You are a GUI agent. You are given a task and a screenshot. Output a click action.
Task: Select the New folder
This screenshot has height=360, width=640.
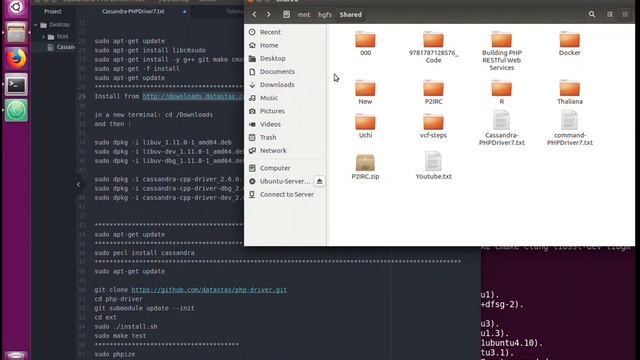point(365,92)
